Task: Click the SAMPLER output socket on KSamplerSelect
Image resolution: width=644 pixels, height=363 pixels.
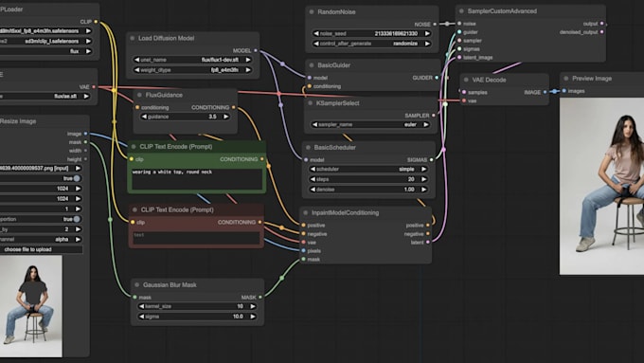Action: [x=434, y=116]
